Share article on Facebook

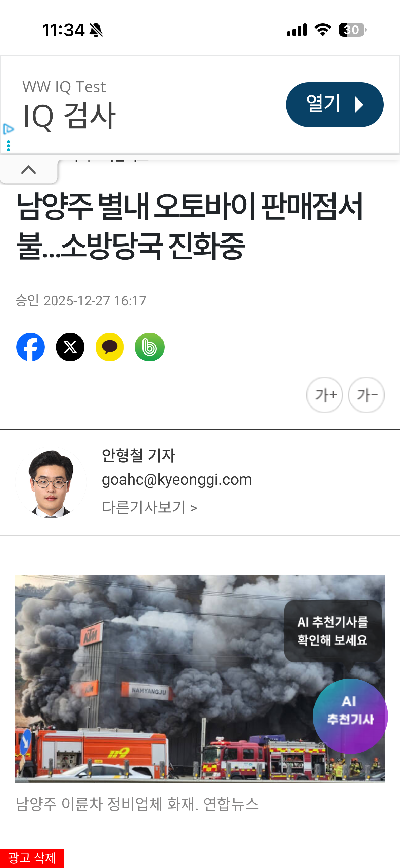tap(31, 347)
